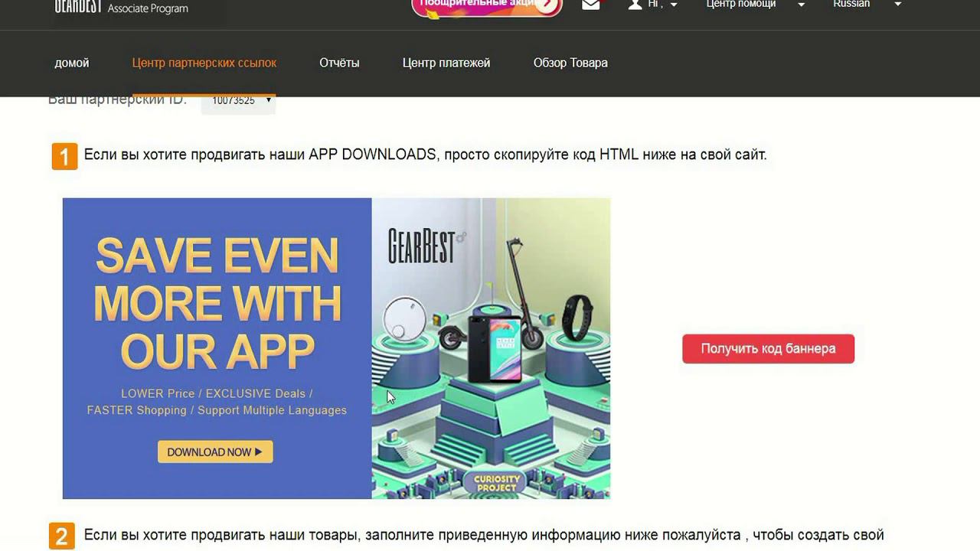Go to the домой menu item

tap(72, 63)
